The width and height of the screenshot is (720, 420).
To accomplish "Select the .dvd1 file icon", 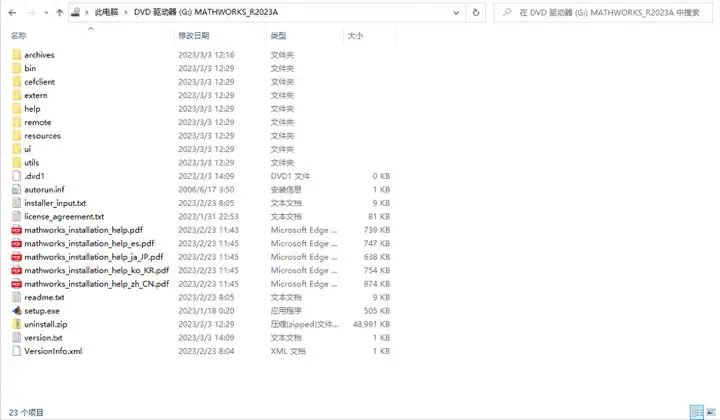I will pyautogui.click(x=17, y=176).
